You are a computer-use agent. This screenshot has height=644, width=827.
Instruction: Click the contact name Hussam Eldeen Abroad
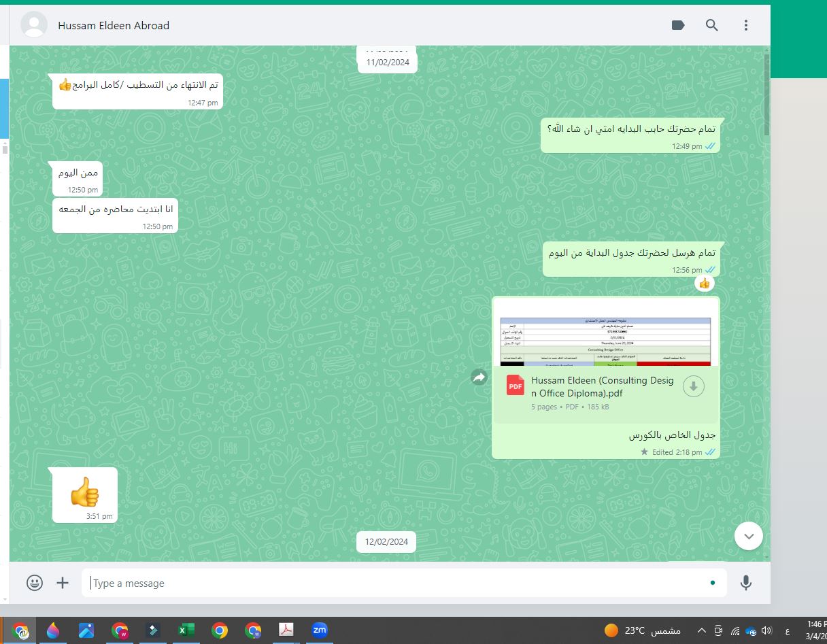point(114,26)
